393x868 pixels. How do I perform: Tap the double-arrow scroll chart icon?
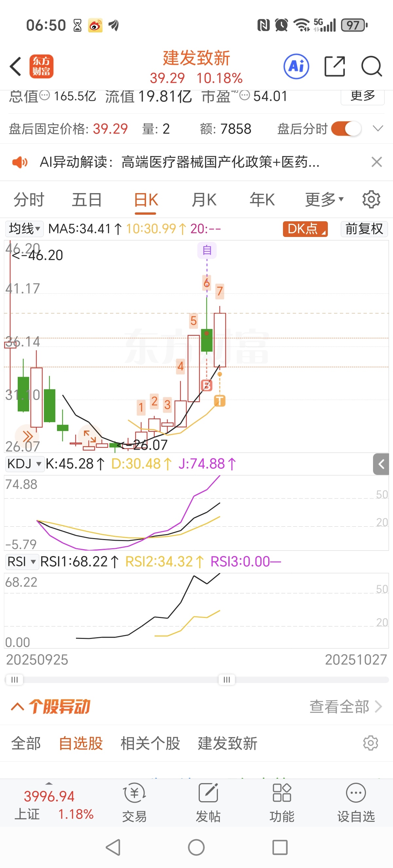tap(27, 436)
